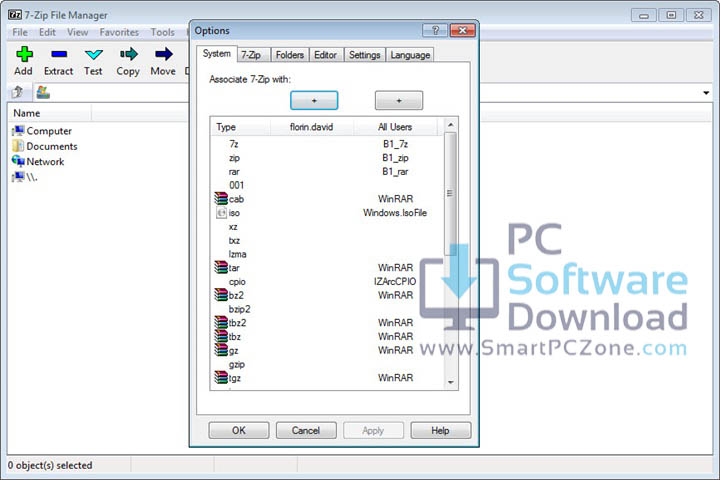Click the blue Extract icon
Viewport: 720px width, 480px height.
pyautogui.click(x=59, y=54)
